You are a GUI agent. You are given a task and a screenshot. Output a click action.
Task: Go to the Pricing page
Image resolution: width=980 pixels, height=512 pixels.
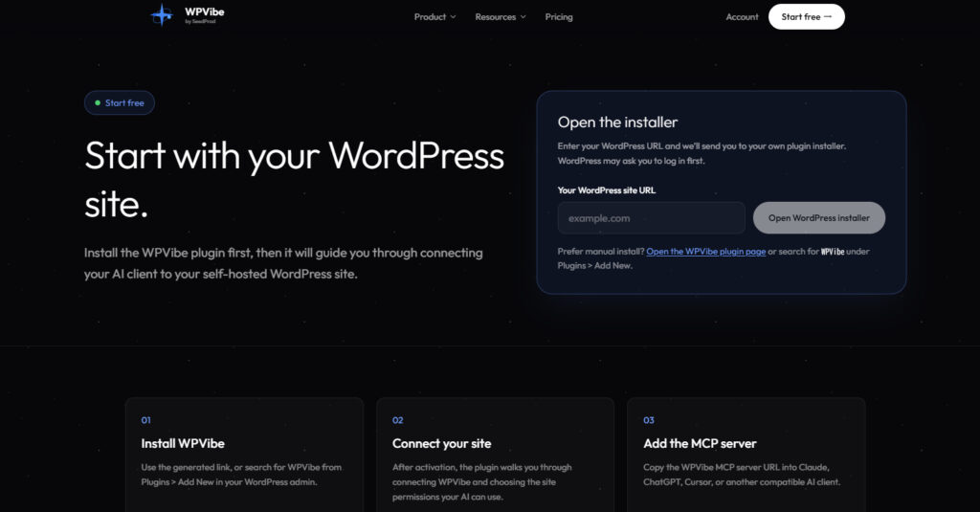coord(559,17)
